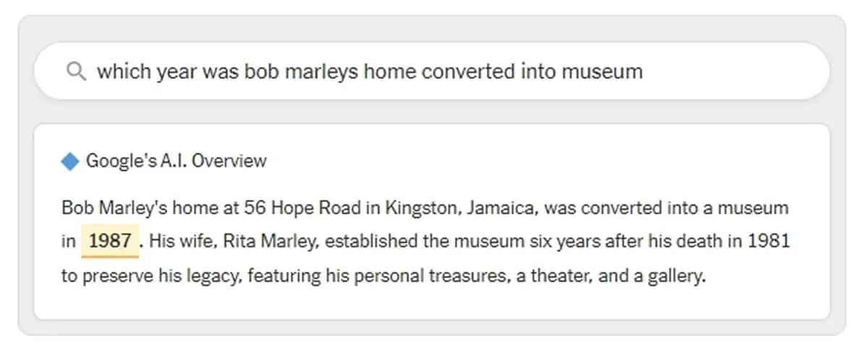Click the highlighted year 1987

110,242
